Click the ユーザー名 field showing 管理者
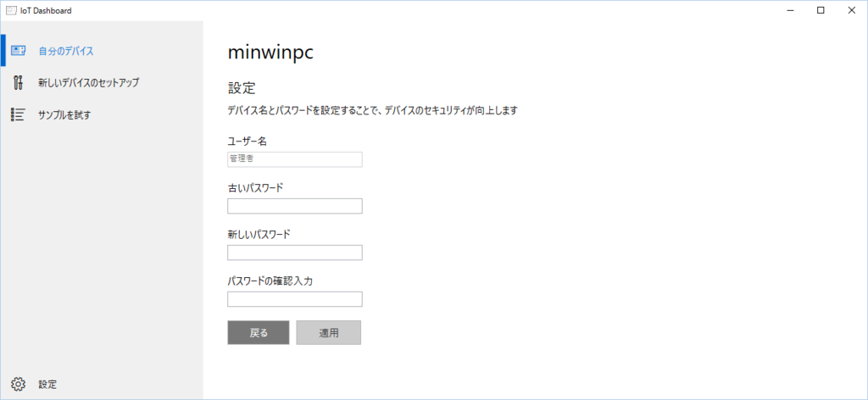Screen dimensions: 868x400 click(x=294, y=159)
